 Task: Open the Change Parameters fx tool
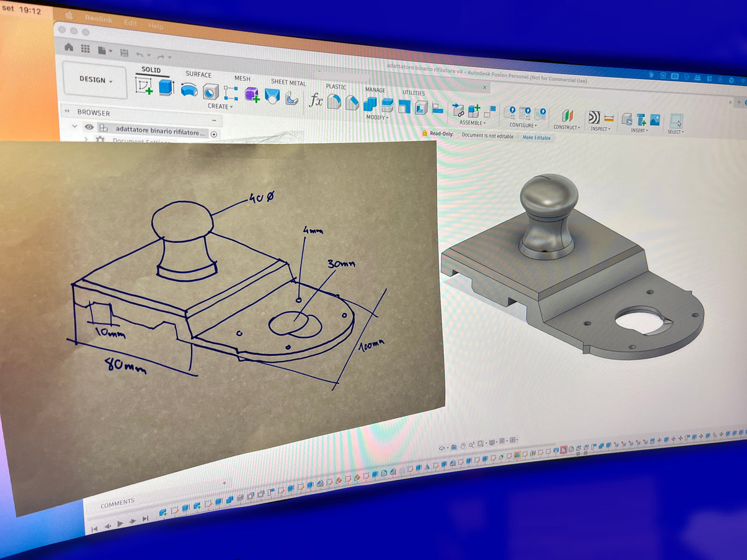point(316,100)
